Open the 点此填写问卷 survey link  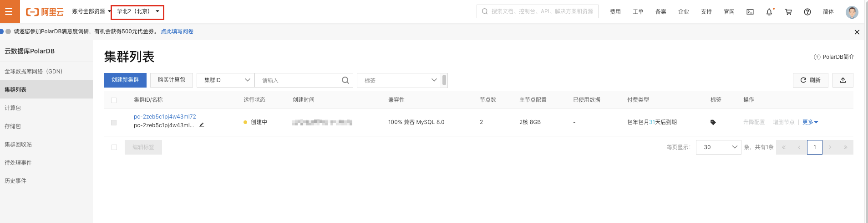[x=177, y=31]
